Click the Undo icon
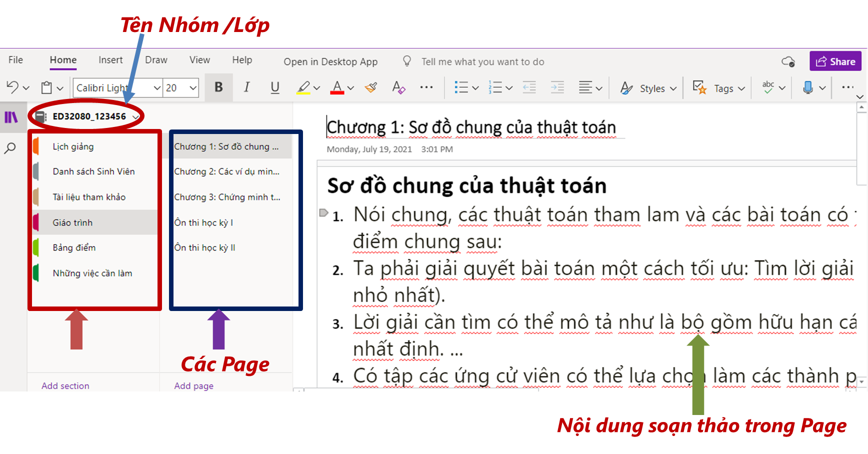This screenshot has height=454, width=868. click(x=12, y=87)
